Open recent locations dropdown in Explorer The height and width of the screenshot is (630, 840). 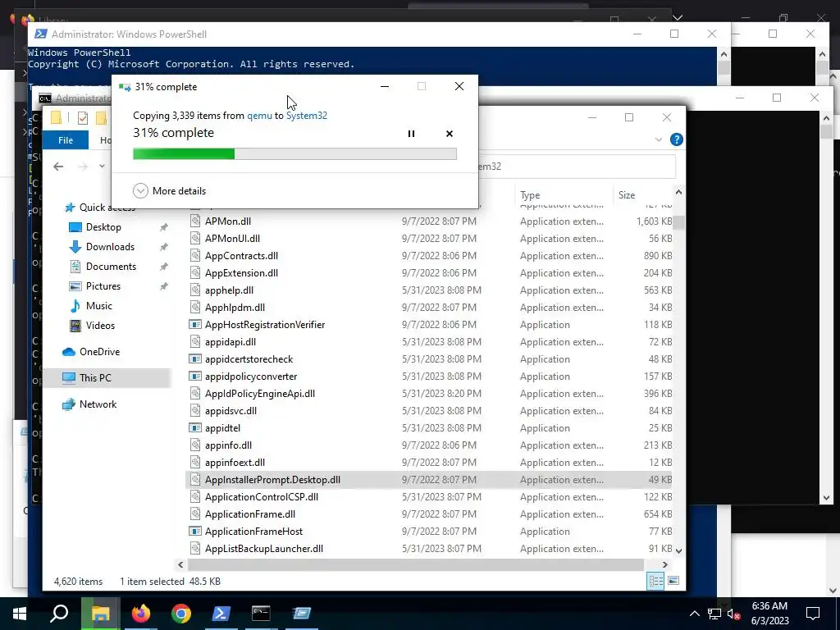pos(102,166)
